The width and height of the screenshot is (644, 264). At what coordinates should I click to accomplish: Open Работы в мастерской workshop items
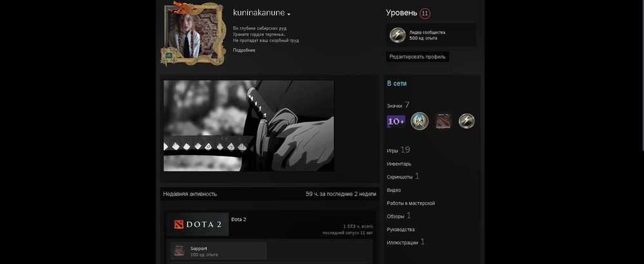point(411,203)
